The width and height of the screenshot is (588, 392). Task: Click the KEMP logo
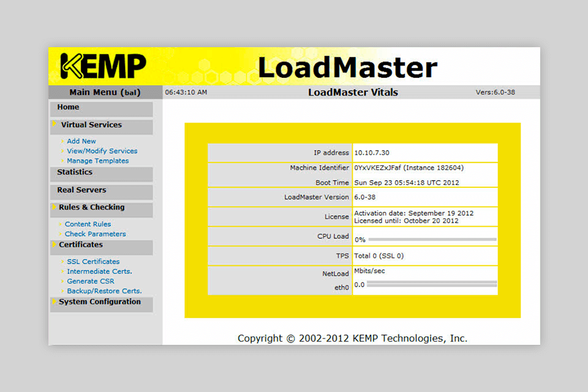tap(103, 66)
